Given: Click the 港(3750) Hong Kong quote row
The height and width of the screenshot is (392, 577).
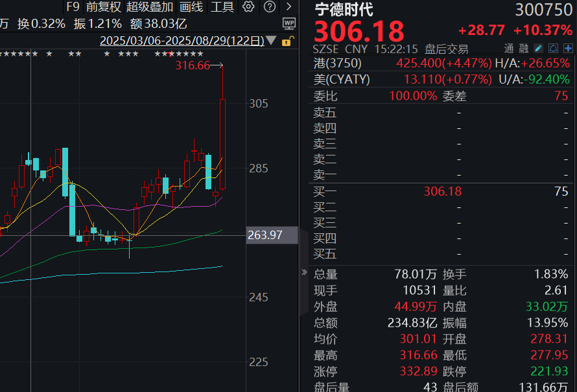Looking at the screenshot, I should click(442, 63).
